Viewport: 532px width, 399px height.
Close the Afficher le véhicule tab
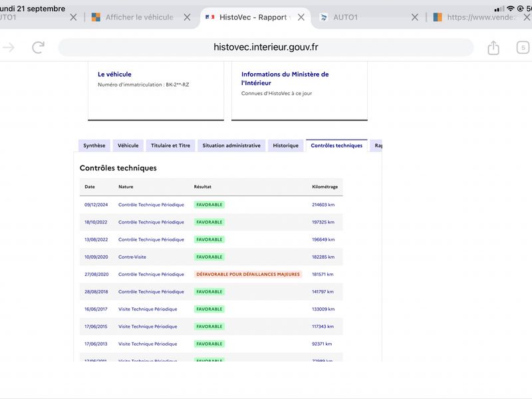(x=187, y=17)
